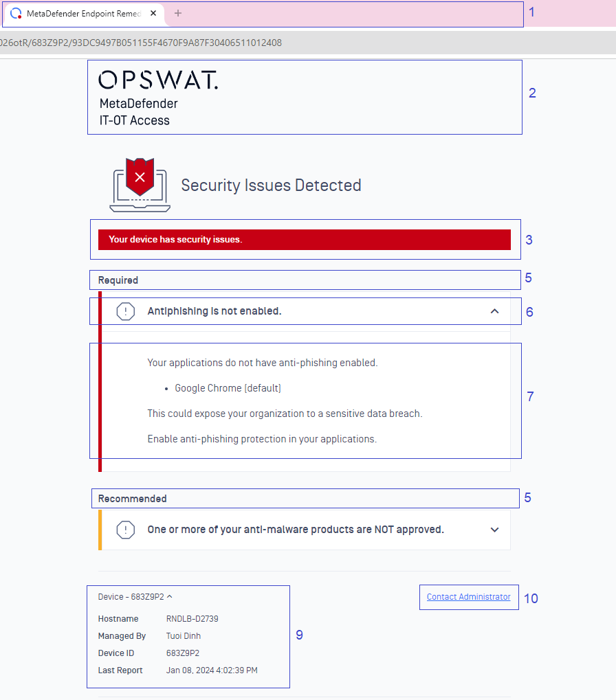
Task: Click the 'Security Issues Detected' heading
Action: point(271,185)
